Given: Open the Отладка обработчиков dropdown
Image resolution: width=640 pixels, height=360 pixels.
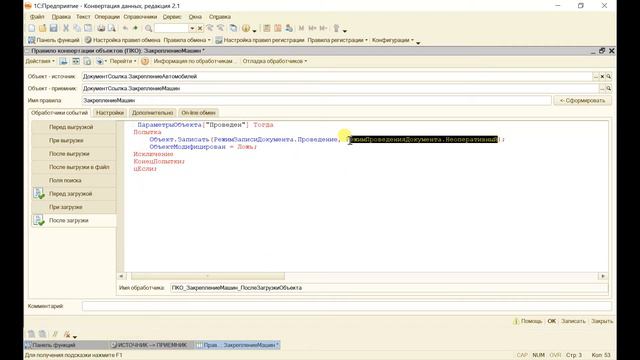Looking at the screenshot, I should coord(275,61).
